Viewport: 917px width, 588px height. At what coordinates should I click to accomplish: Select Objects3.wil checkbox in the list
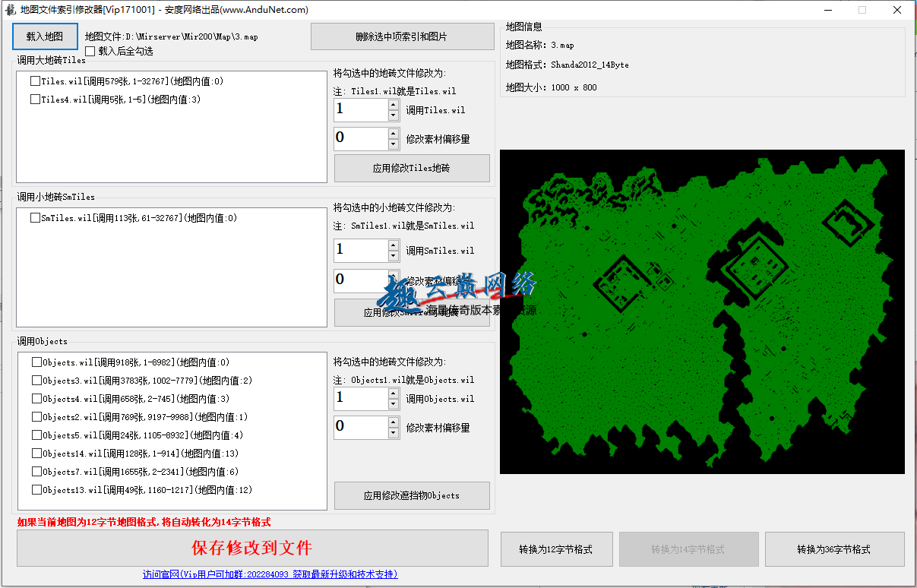click(36, 381)
